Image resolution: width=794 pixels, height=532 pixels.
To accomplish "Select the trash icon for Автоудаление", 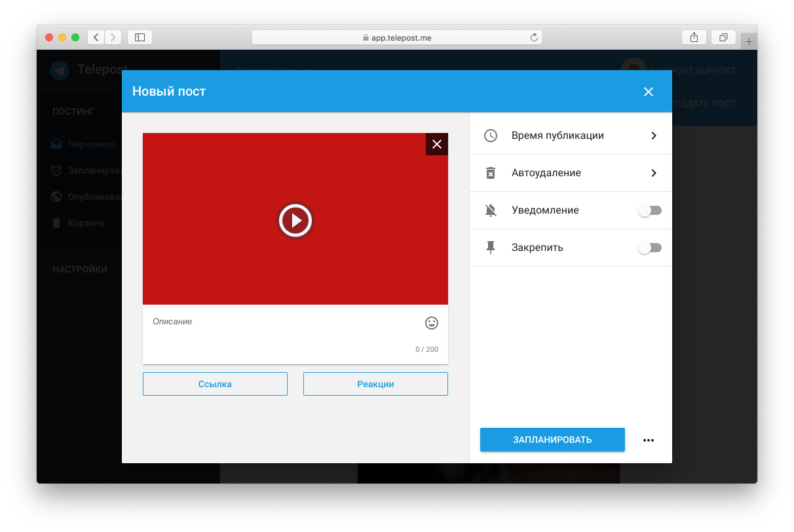I will pos(491,172).
